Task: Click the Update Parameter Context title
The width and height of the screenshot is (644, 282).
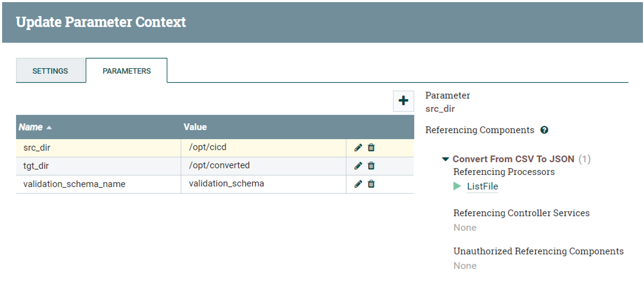Action: point(101,22)
